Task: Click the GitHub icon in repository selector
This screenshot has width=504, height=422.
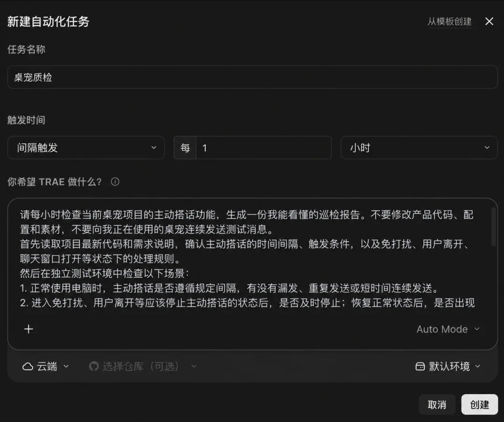Action: click(94, 366)
